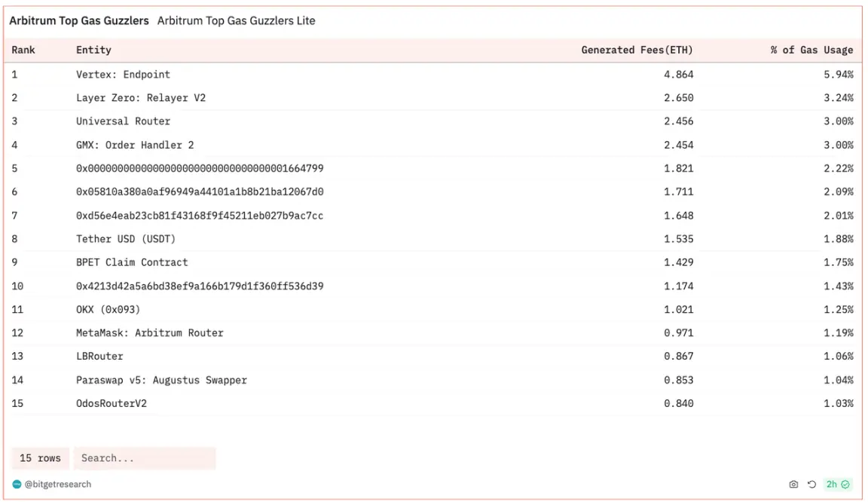The height and width of the screenshot is (502, 868).
Task: Click the 1.88% gas usage value
Action: coord(838,239)
